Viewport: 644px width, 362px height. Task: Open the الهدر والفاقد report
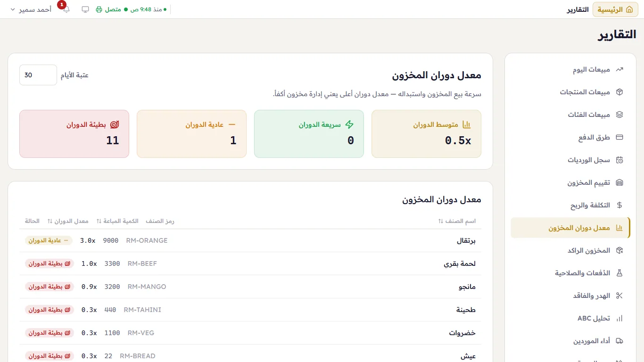570,296
